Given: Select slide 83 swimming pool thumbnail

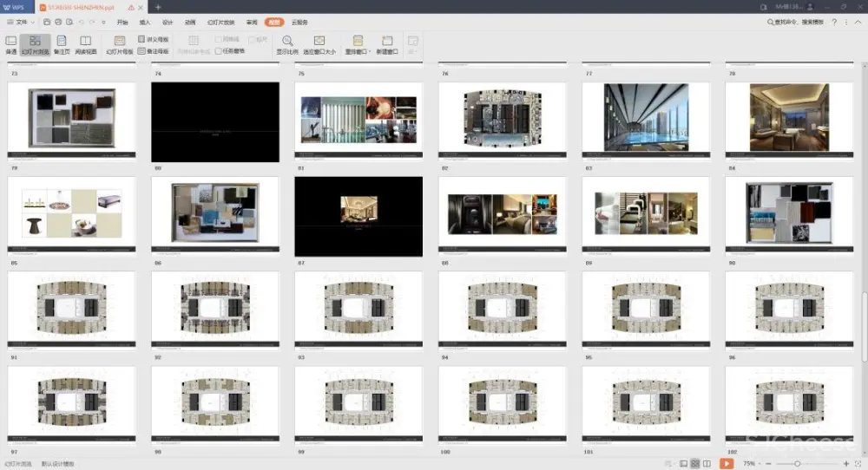Looking at the screenshot, I should [x=646, y=122].
